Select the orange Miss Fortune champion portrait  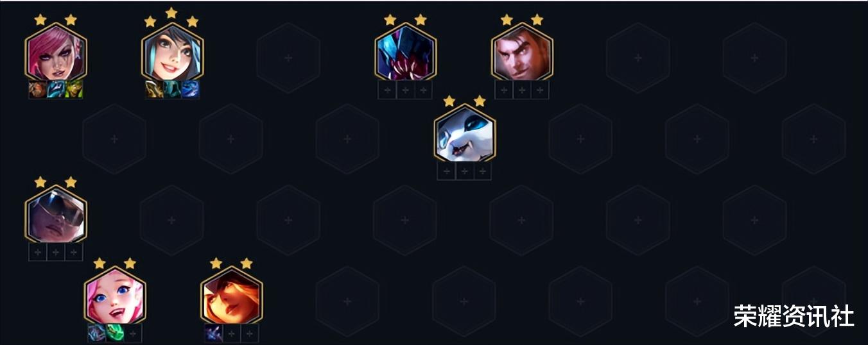click(231, 296)
